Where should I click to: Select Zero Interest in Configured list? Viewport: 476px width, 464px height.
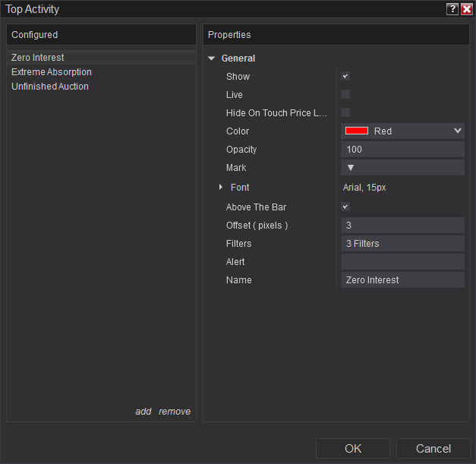point(38,58)
